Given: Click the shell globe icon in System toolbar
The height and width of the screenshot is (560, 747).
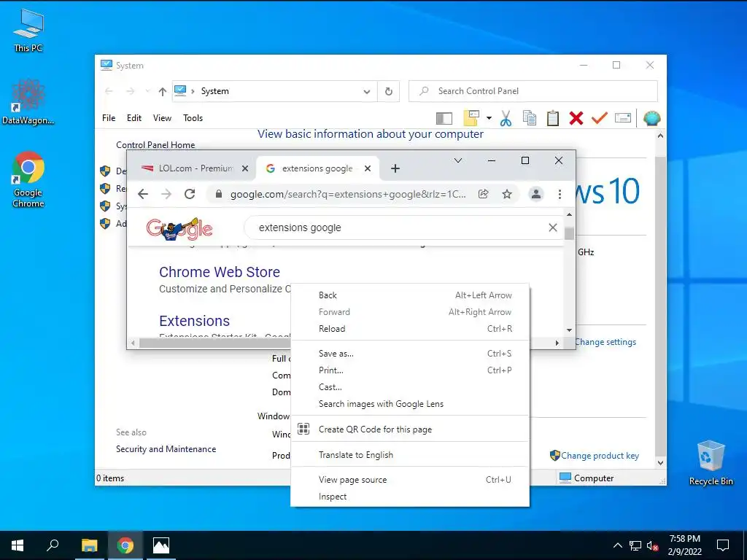Looking at the screenshot, I should click(651, 118).
